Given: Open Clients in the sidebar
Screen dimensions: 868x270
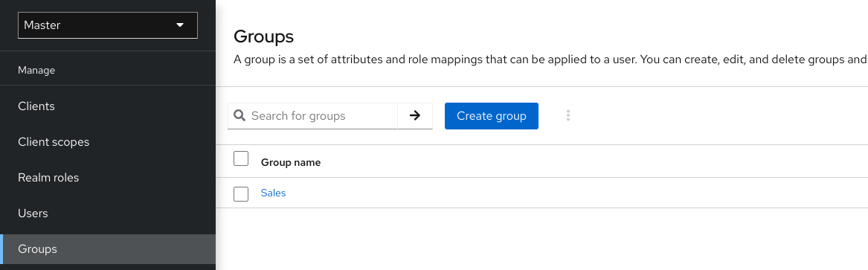Looking at the screenshot, I should (x=108, y=106).
